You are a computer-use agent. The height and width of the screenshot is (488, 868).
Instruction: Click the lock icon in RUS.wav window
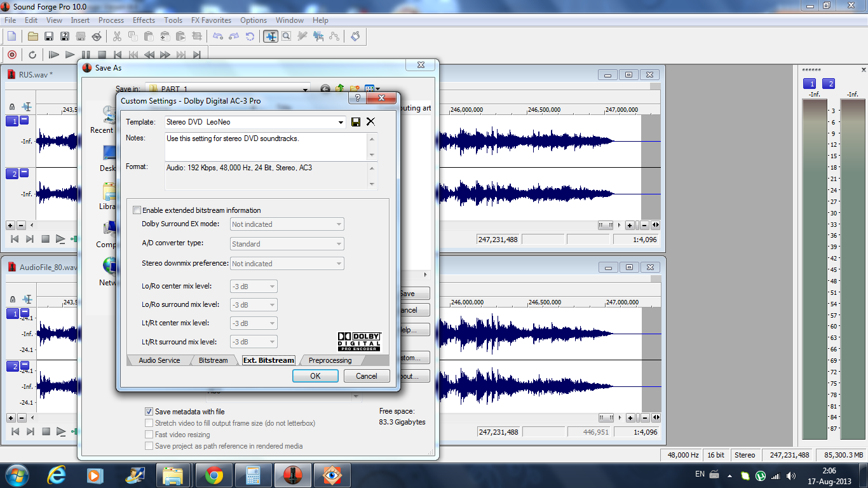[x=11, y=107]
